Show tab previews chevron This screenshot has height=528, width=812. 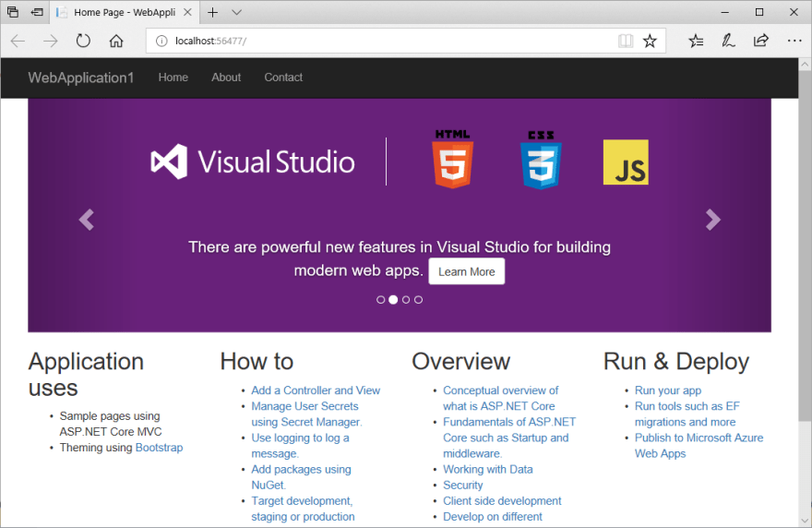click(236, 12)
